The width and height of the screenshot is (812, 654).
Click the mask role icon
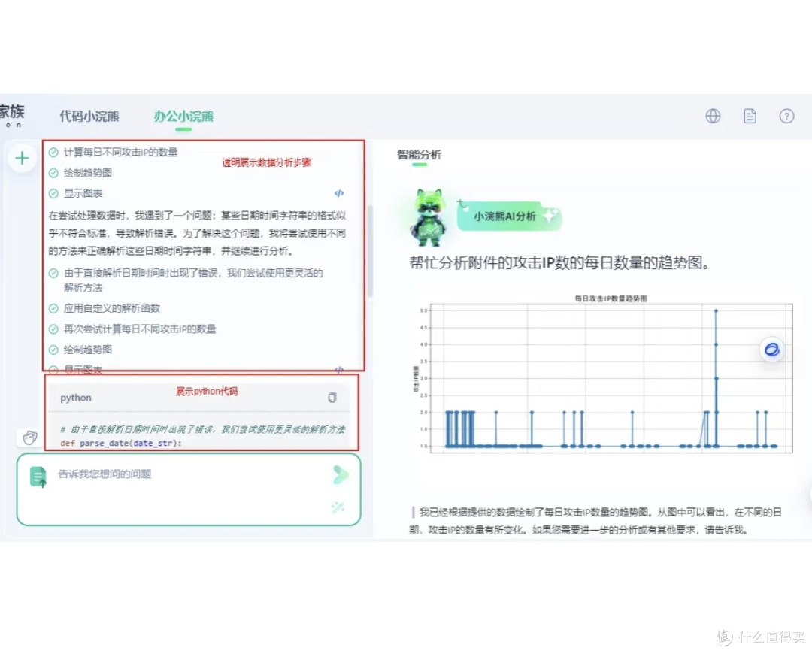[30, 438]
